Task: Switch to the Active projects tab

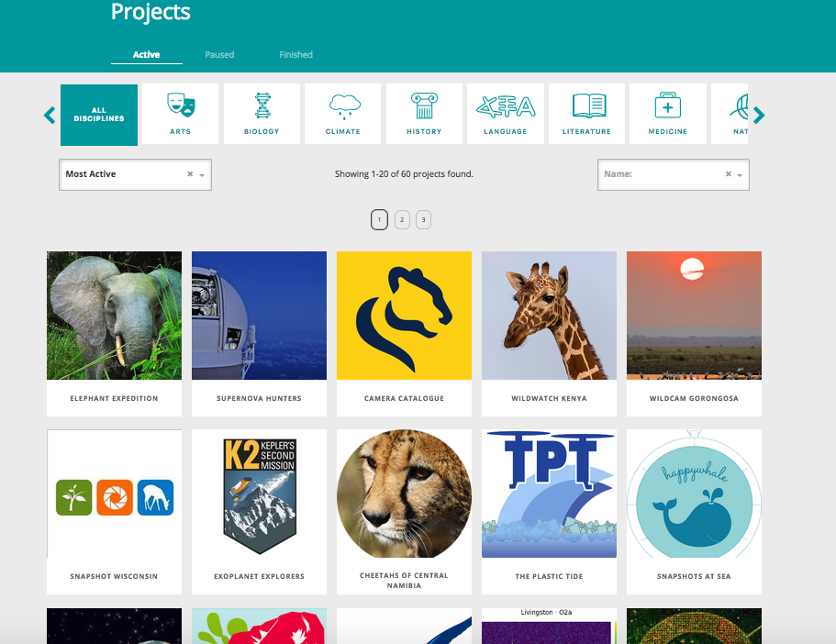Action: click(x=146, y=54)
